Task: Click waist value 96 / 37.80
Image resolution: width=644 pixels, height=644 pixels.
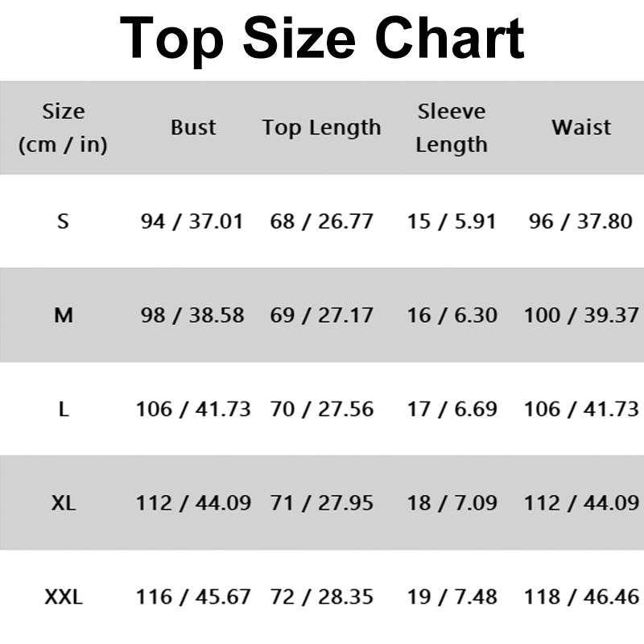Action: pos(580,221)
